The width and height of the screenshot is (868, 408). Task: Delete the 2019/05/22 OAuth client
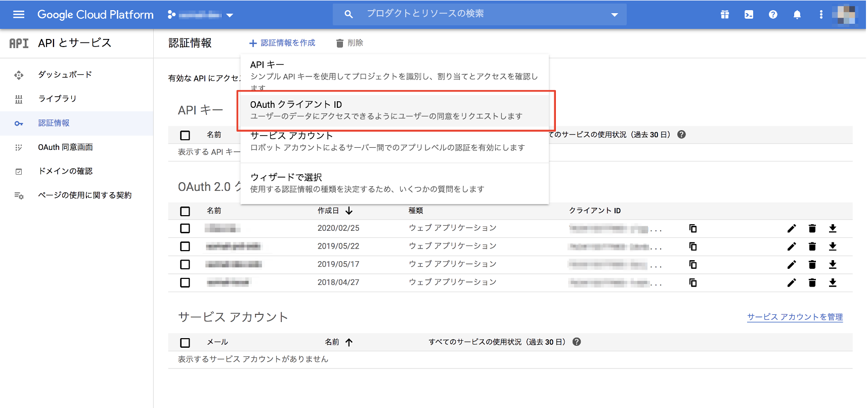coord(812,247)
